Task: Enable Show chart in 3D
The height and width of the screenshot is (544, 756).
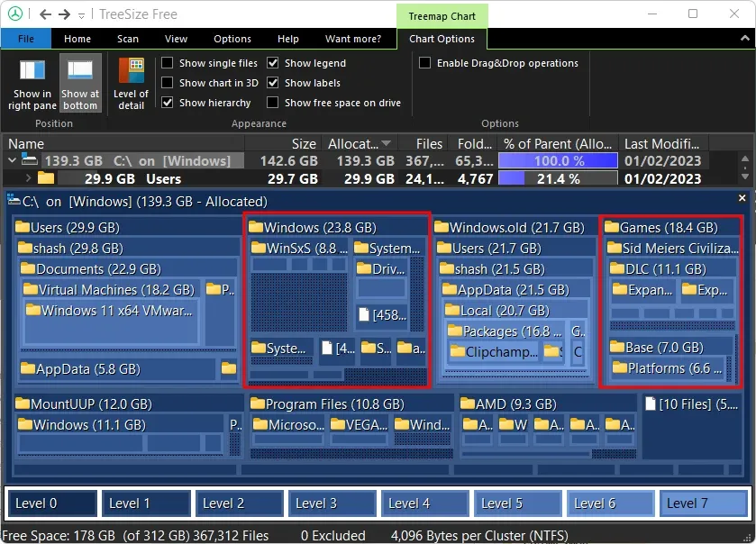Action: point(167,82)
